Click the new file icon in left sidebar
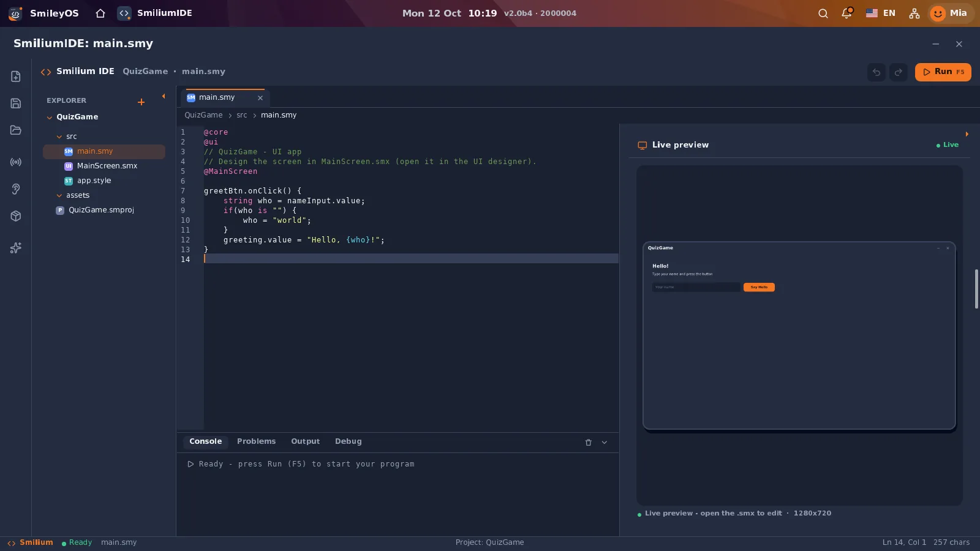Screen dimensions: 980x551 click(16, 77)
